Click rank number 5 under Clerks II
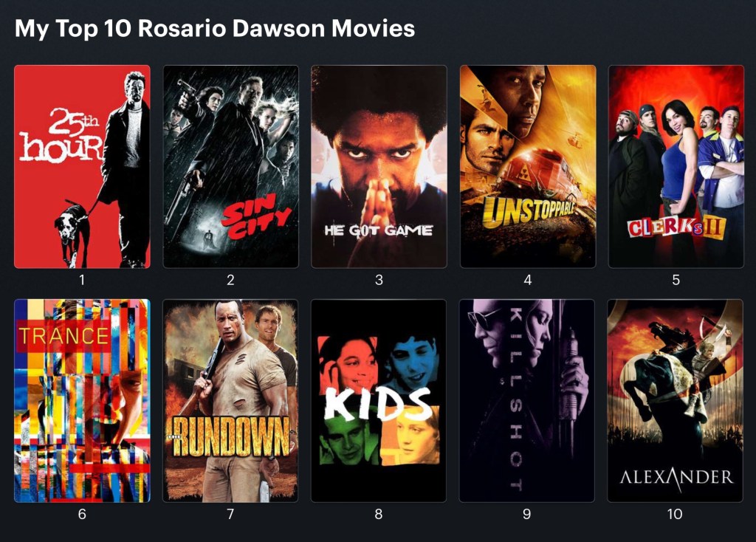 (x=676, y=280)
